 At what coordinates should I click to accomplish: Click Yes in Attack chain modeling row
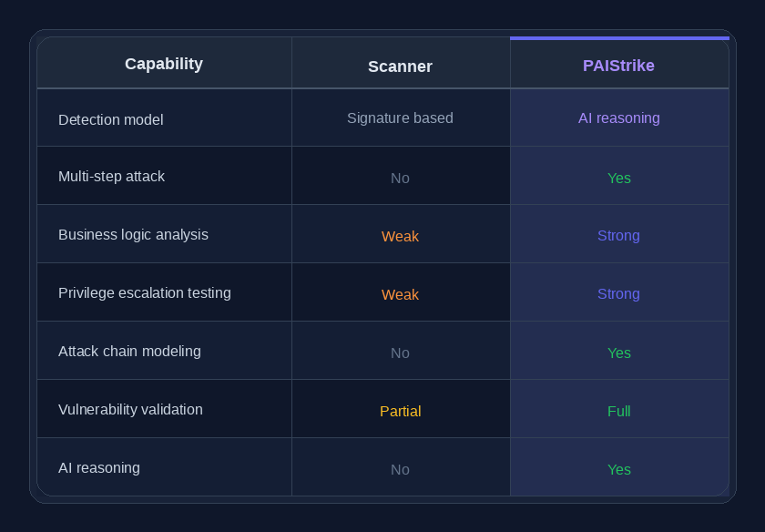click(x=618, y=353)
